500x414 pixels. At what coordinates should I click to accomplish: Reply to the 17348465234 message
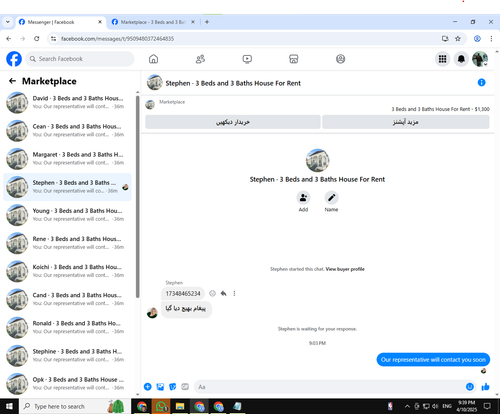pos(223,293)
